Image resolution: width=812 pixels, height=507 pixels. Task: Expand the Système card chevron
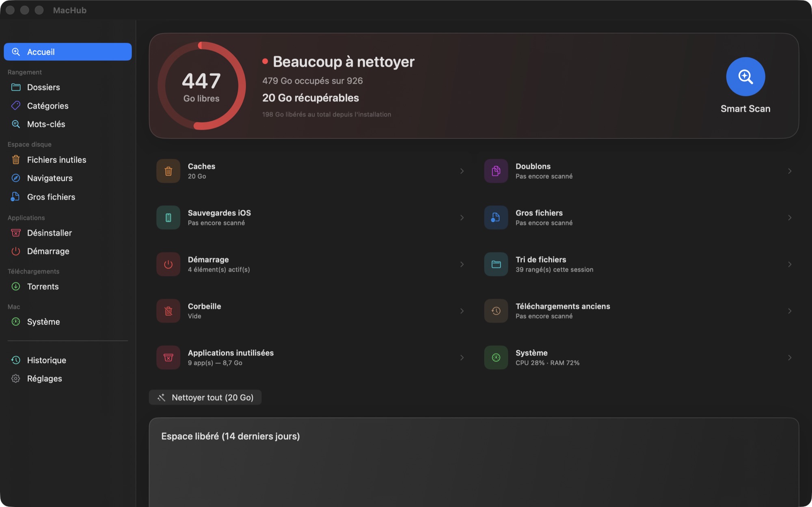click(x=790, y=357)
